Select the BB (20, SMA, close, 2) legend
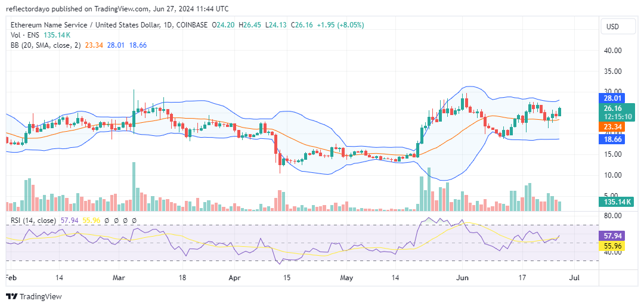Image resolution: width=644 pixels, height=307 pixels. 46,45
